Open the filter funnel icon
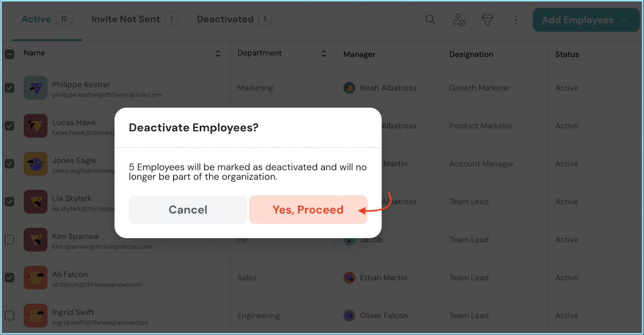644x335 pixels. pos(487,20)
